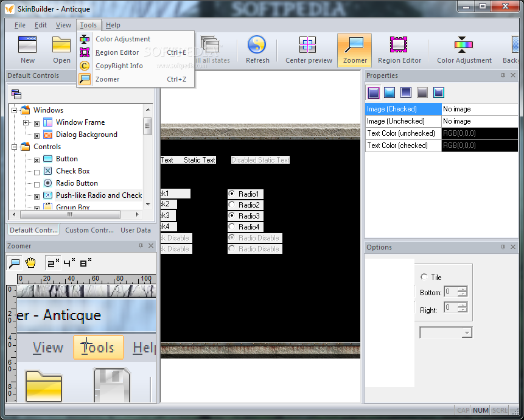Set Zoomer magnification to 2x

pos(53,264)
